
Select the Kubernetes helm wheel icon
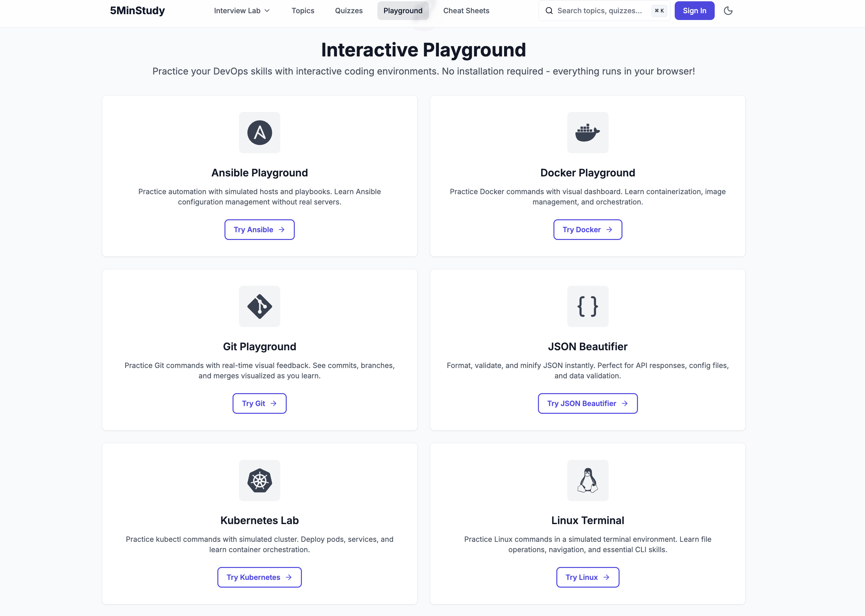259,480
